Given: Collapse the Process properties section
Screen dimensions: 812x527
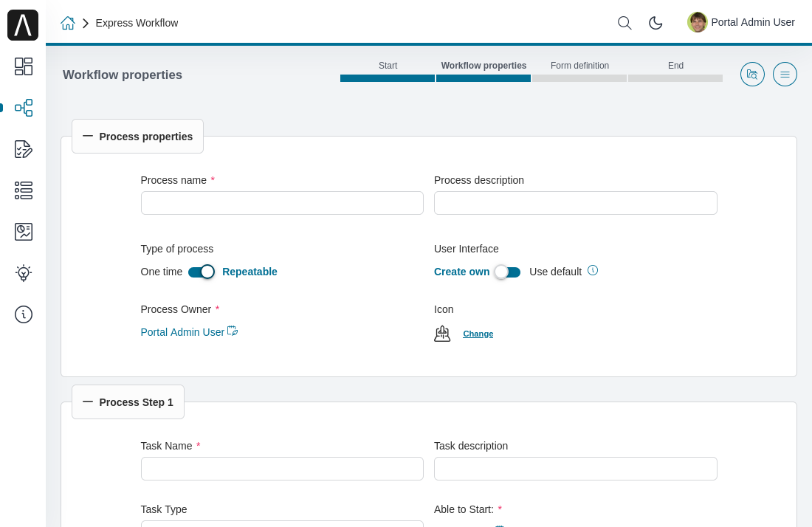Looking at the screenshot, I should (x=87, y=136).
